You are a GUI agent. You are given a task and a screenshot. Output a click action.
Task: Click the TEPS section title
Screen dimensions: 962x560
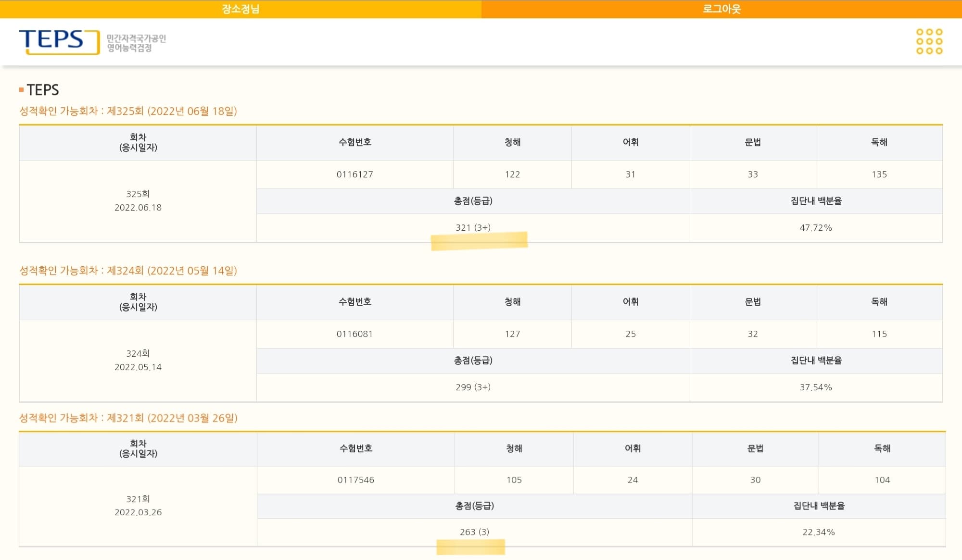(x=43, y=90)
